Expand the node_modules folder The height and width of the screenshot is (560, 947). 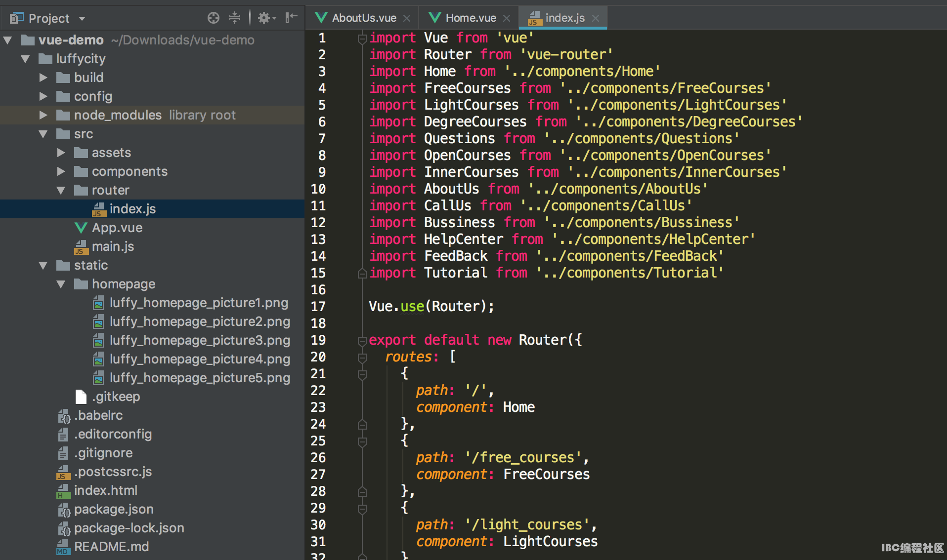43,115
